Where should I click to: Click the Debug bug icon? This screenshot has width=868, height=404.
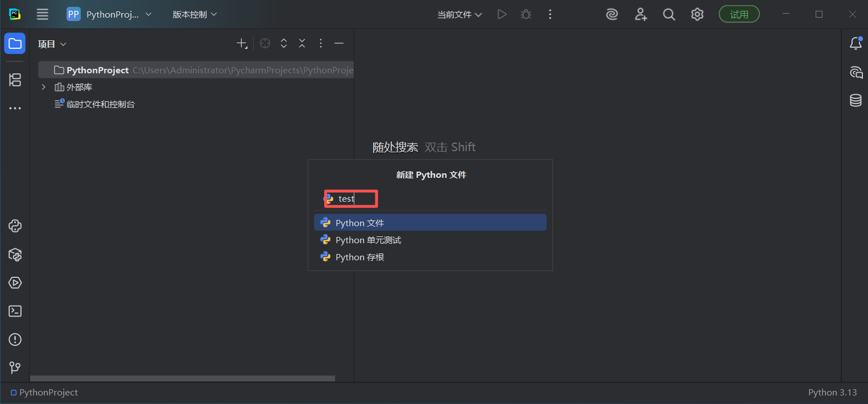526,14
